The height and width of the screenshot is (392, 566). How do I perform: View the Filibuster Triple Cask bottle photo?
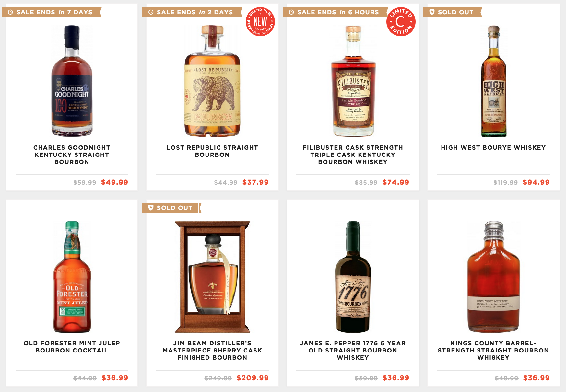(353, 81)
